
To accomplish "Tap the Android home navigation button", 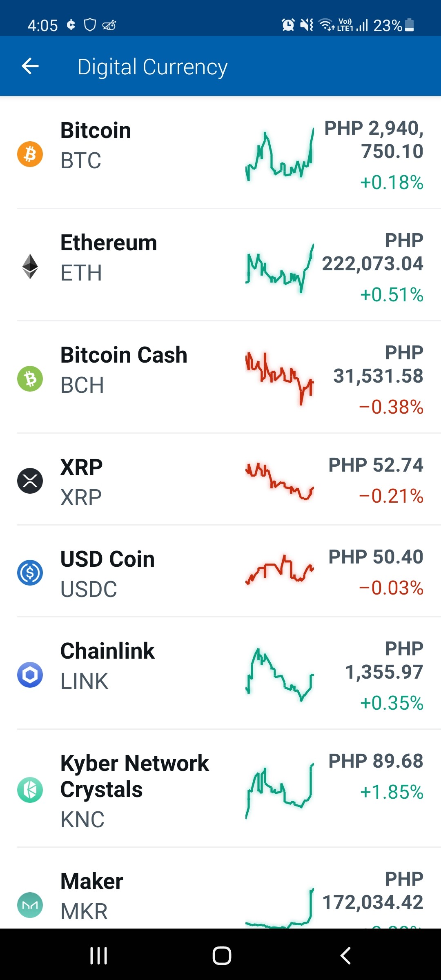I will 222,955.
